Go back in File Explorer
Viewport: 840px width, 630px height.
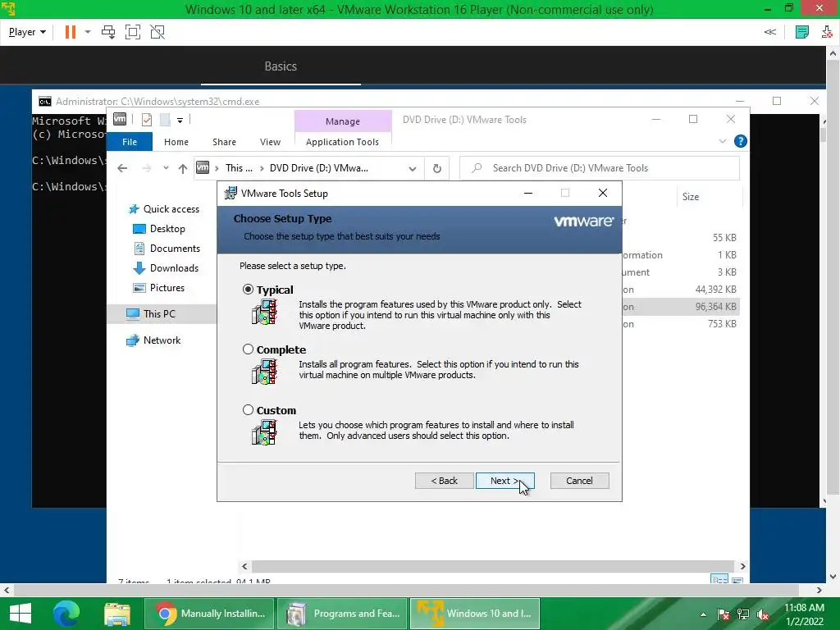(122, 168)
